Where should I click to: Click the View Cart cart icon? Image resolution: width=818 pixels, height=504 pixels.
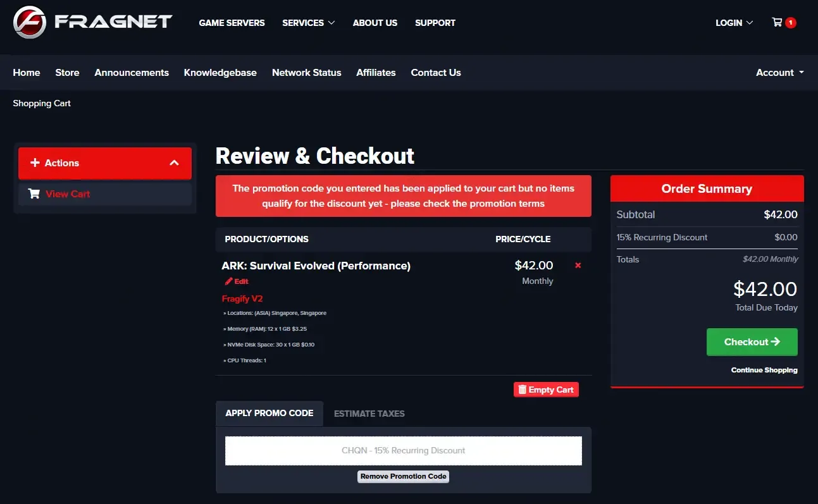[x=34, y=194]
